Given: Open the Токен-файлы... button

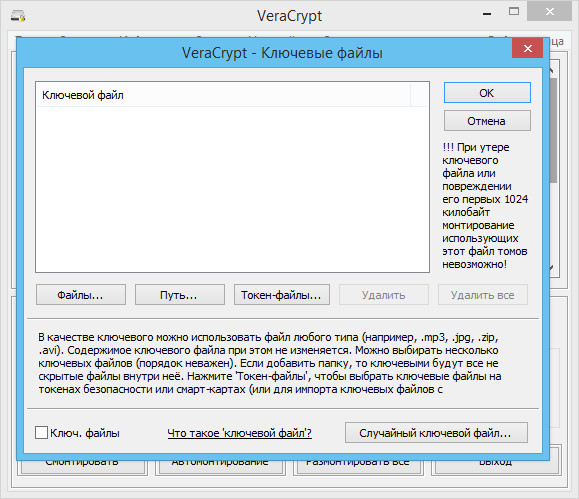Looking at the screenshot, I should [282, 295].
